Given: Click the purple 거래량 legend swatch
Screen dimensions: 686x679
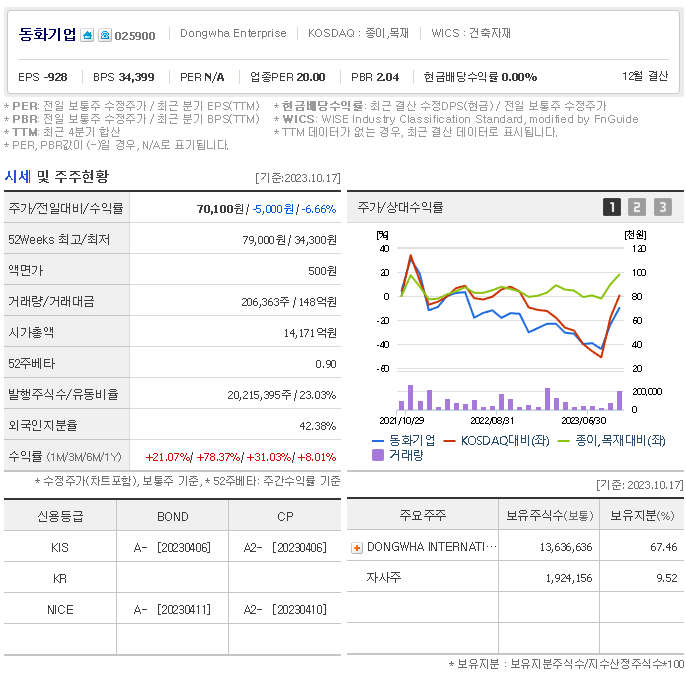Looking at the screenshot, I should point(378,455).
